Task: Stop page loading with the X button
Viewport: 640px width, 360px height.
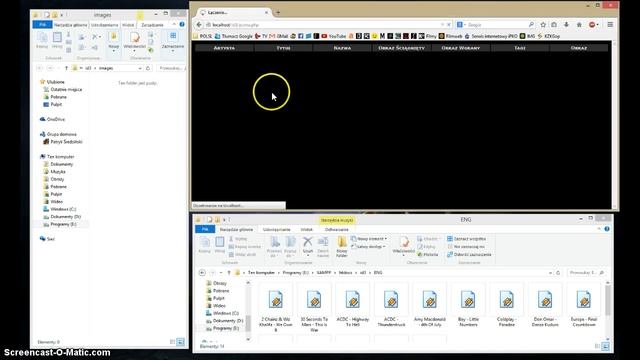Action: coord(449,24)
